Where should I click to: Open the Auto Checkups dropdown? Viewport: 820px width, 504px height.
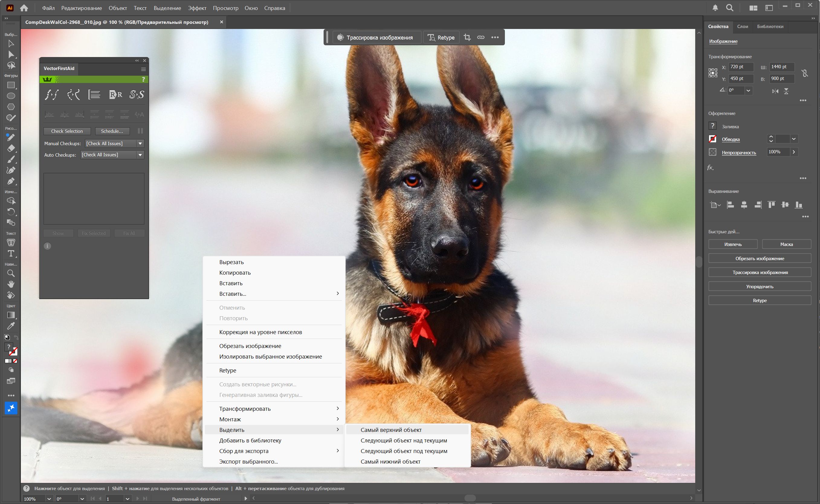(x=140, y=155)
